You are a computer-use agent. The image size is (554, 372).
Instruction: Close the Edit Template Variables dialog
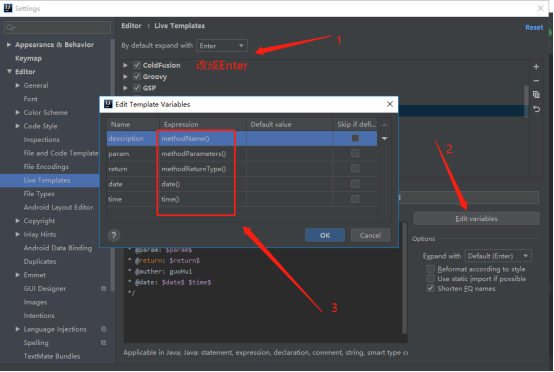[390, 104]
